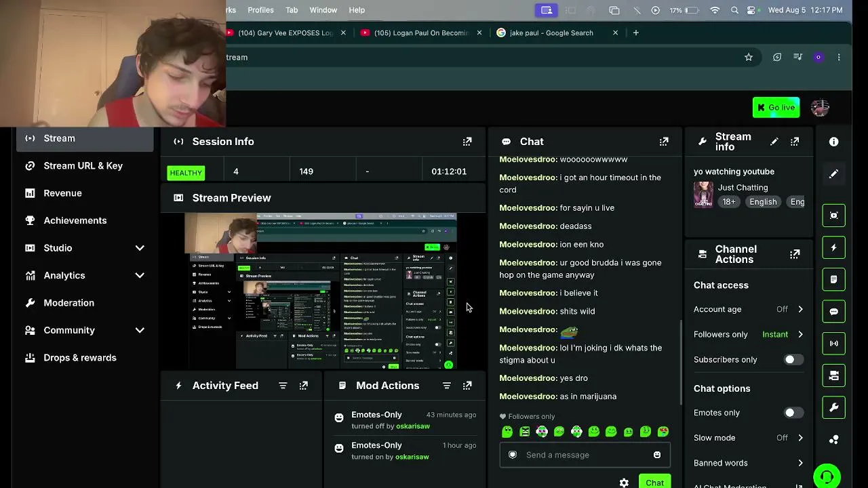Edit stream info with the pencil icon
This screenshot has width=868, height=488.
774,142
